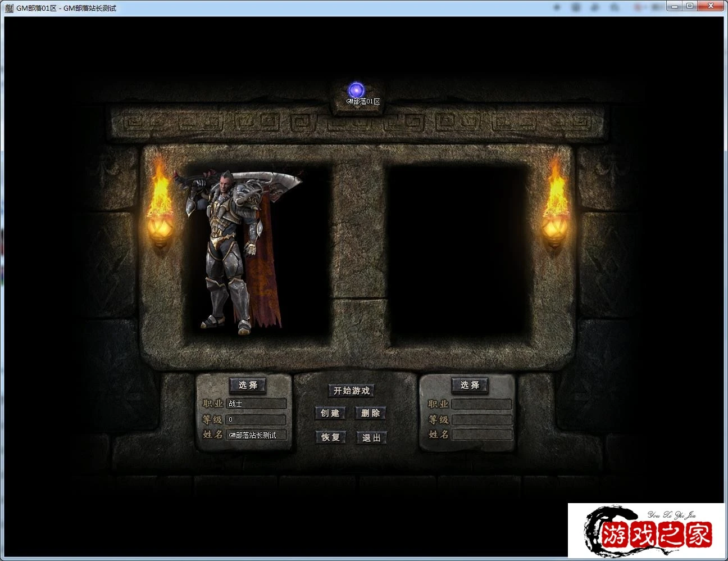Click the empty right 姓名 field
Screen dimensions: 728x561
[x=482, y=435]
